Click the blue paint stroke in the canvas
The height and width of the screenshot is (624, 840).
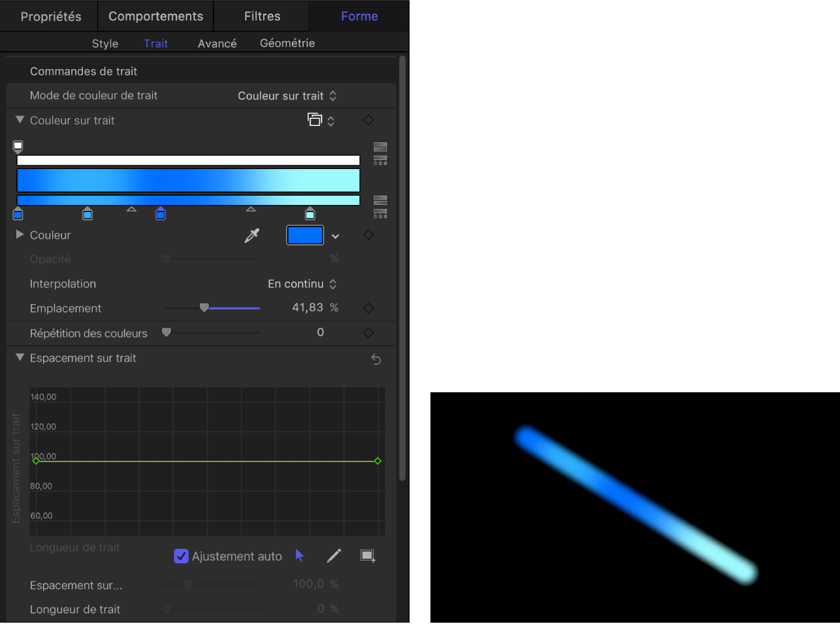click(x=636, y=505)
